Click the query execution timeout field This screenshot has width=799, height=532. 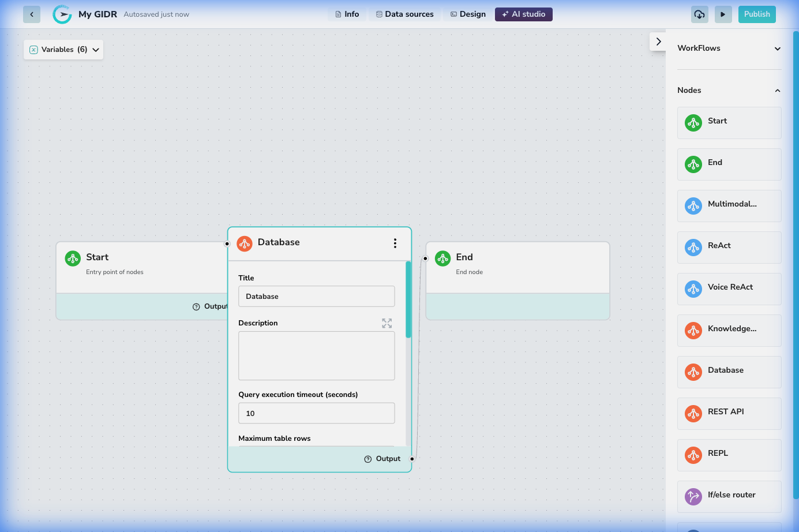tap(317, 413)
